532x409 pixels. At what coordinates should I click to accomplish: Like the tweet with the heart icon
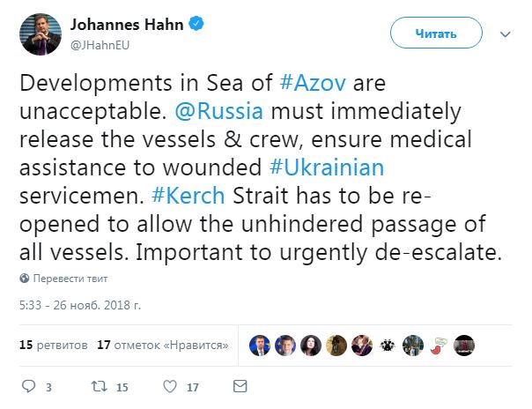tap(169, 386)
